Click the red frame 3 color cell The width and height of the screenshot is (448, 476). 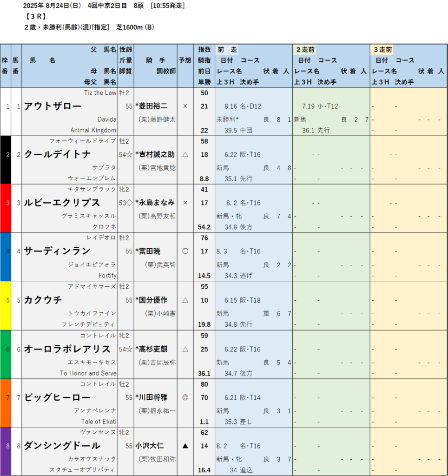pyautogui.click(x=6, y=208)
